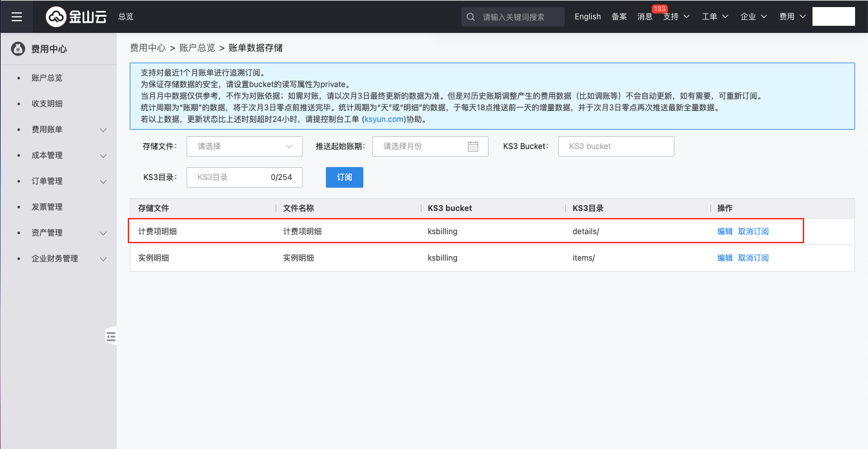This screenshot has height=449, width=868.
Task: Click 编辑 for the 计费项明细 row
Action: coord(725,232)
